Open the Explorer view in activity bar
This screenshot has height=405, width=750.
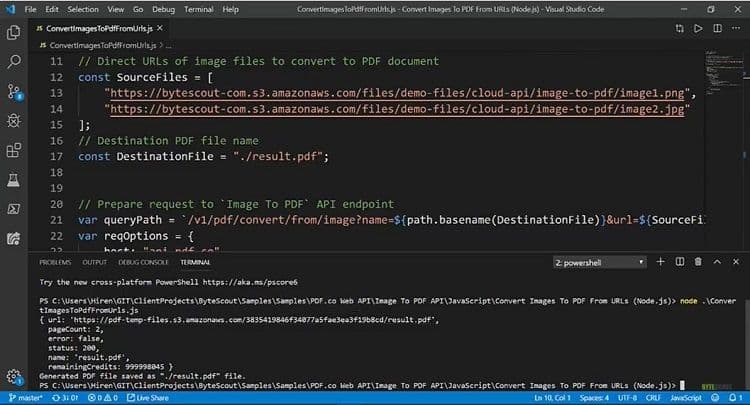[14, 32]
